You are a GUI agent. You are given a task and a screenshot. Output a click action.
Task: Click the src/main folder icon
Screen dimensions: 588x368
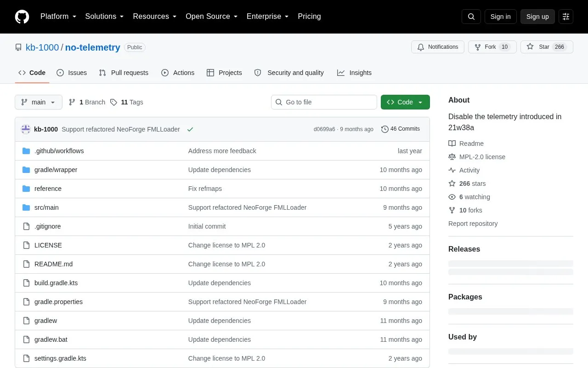coord(26,207)
